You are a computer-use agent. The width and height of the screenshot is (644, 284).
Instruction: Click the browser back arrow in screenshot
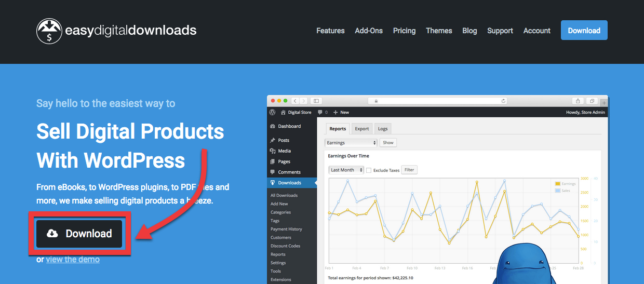295,101
